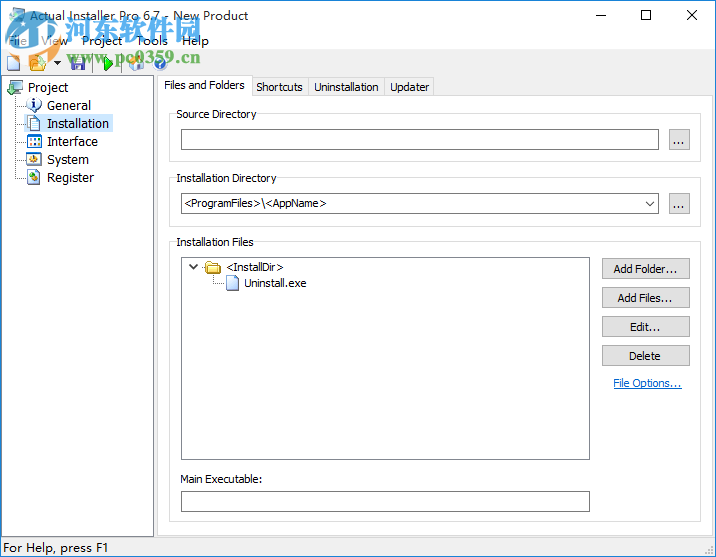
Task: Click the Edit button
Action: 645,327
